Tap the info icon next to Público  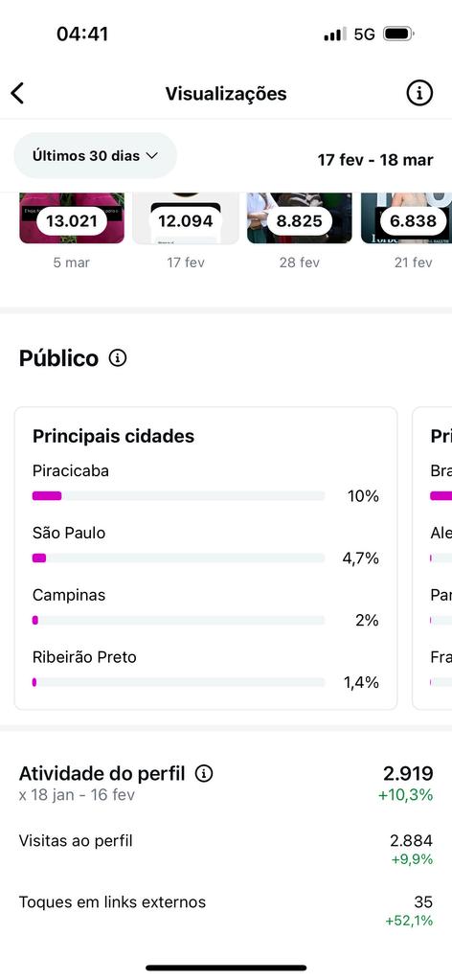click(x=118, y=358)
